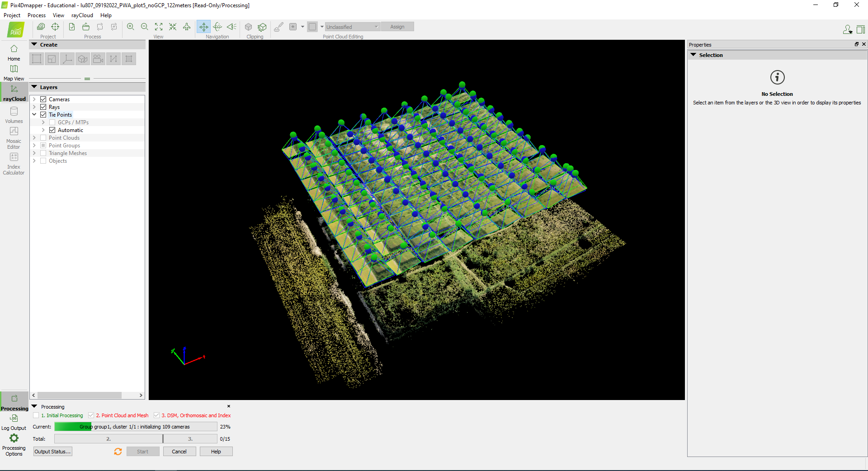Collapse the Tie Points tree node
This screenshot has width=868, height=471.
click(34, 114)
